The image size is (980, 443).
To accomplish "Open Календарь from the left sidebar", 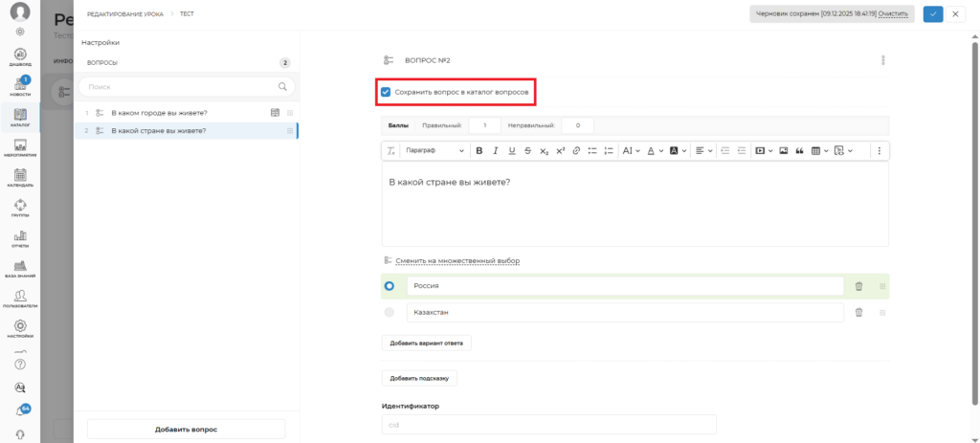I will click(x=20, y=177).
